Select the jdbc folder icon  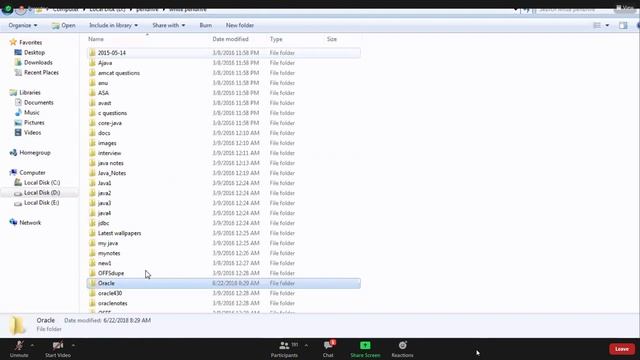pos(92,223)
